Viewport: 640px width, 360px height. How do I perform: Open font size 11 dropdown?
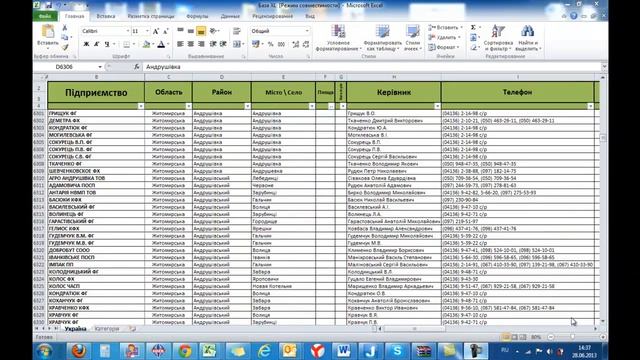[x=147, y=31]
